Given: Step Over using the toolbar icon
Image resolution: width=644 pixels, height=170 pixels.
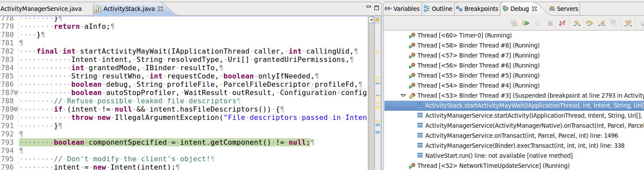Looking at the screenshot, I should point(590,23).
